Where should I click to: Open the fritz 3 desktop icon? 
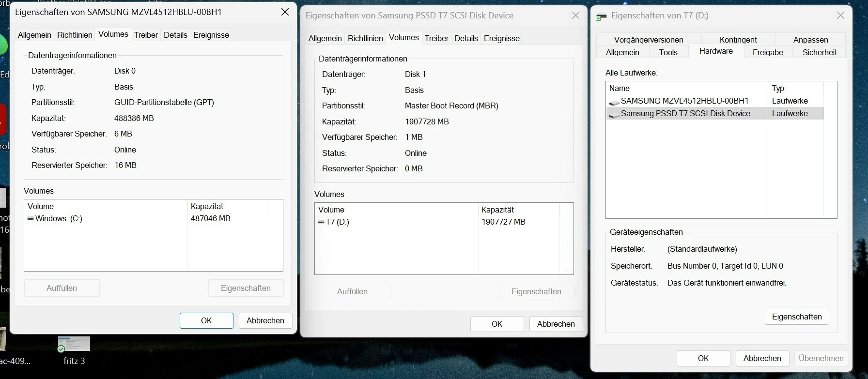(74, 350)
